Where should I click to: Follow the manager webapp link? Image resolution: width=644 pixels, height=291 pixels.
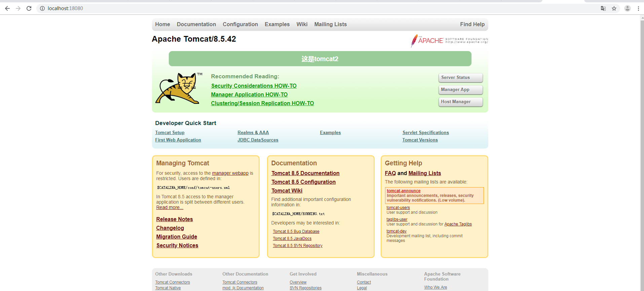pos(230,173)
